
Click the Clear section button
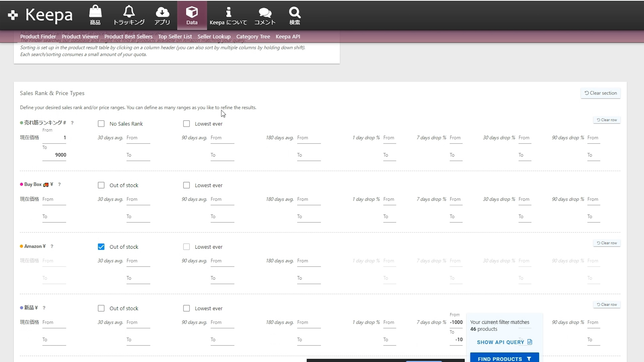tap(600, 93)
